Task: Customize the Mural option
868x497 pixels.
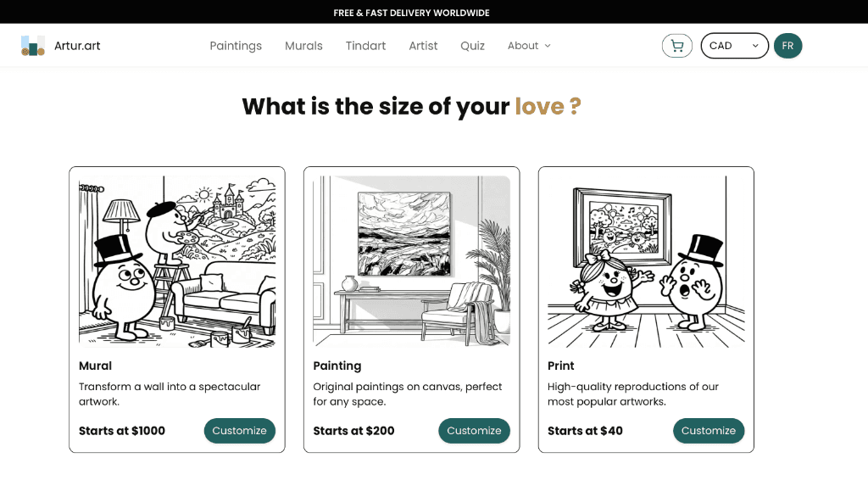Action: click(x=239, y=431)
